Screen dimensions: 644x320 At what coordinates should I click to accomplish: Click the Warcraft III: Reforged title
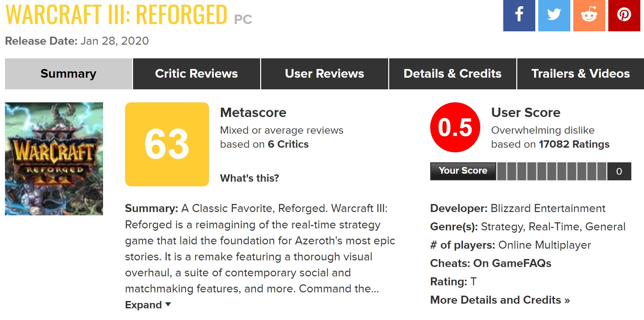tap(116, 15)
